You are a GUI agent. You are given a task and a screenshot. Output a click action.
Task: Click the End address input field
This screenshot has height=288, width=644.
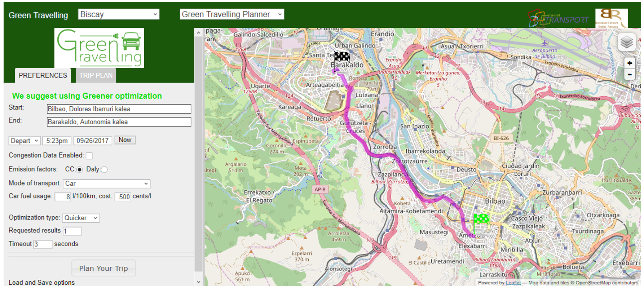point(119,122)
